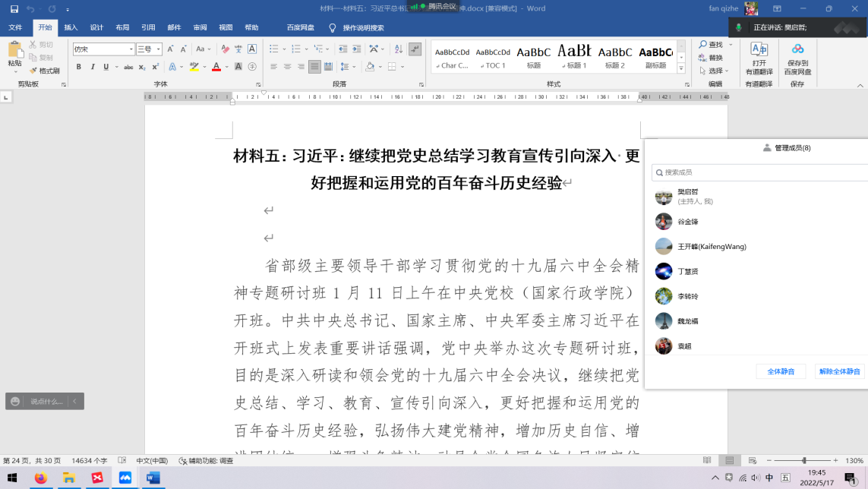Image resolution: width=868 pixels, height=489 pixels.
Task: Decrease paragraph indent
Action: 343,49
